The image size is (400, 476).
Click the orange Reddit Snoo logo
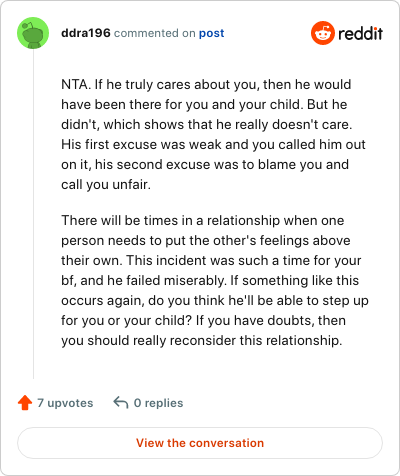(322, 33)
